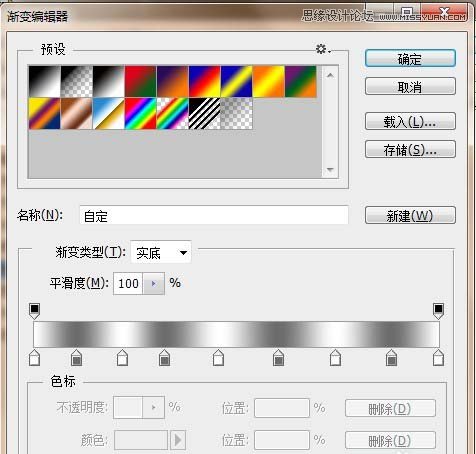Click the 颜色 color swatch box
This screenshot has height=454, width=476.
[141, 440]
